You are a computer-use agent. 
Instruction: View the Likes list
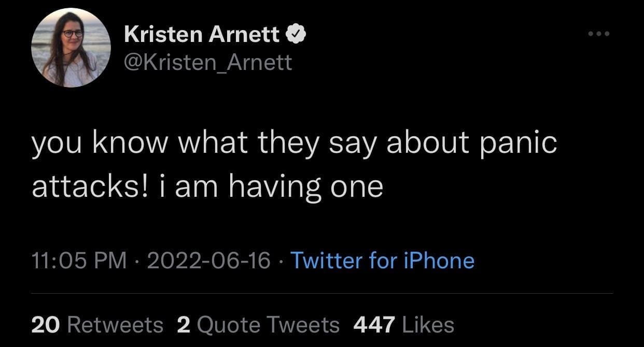tap(428, 325)
